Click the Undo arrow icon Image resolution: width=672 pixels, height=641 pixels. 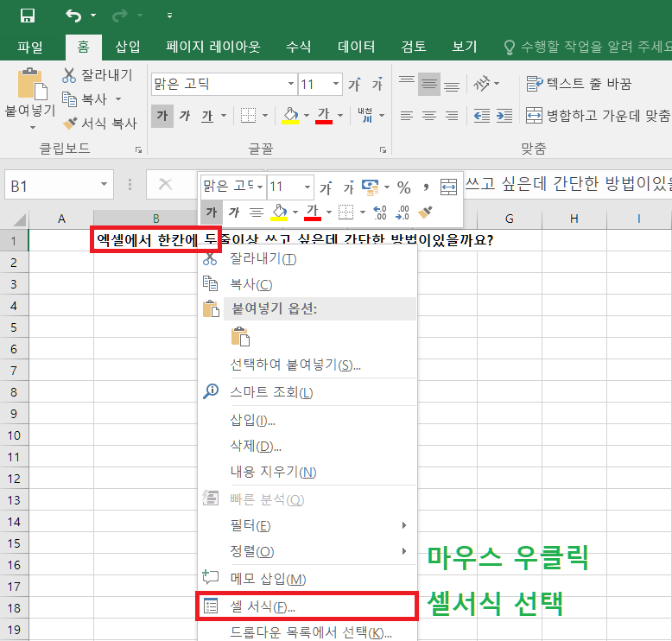pos(73,16)
